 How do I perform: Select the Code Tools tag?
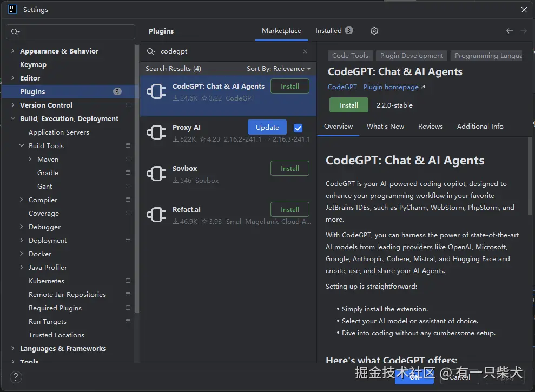[x=350, y=56]
